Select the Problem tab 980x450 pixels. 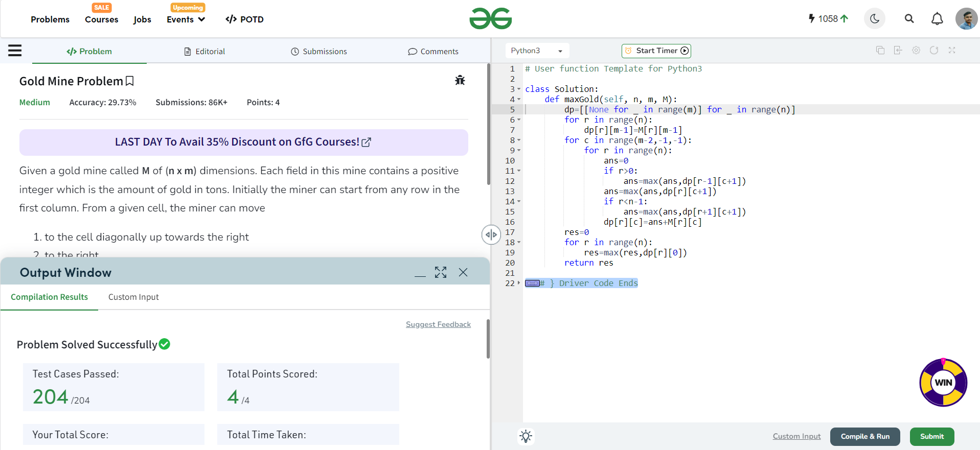(x=89, y=51)
